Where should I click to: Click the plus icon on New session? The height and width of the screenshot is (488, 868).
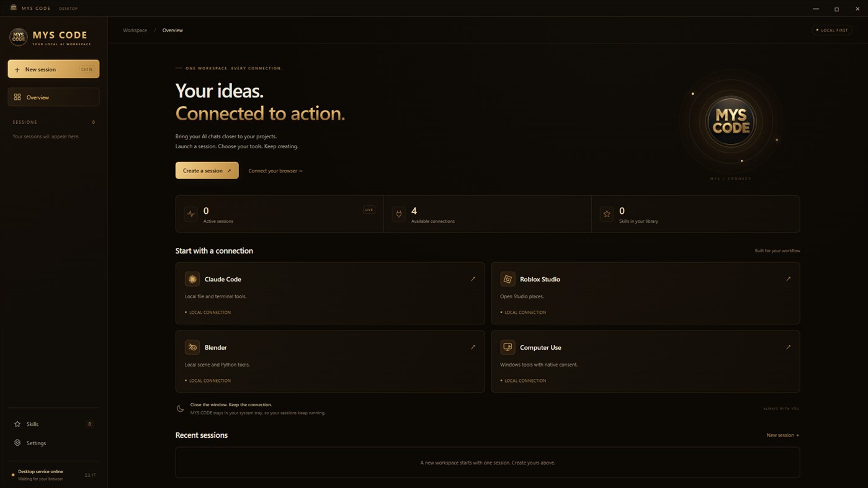click(x=17, y=69)
